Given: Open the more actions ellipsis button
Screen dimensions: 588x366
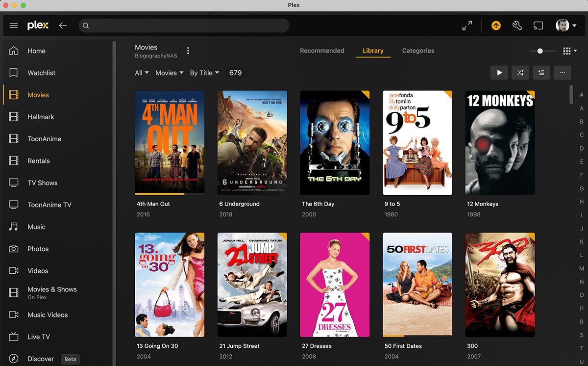Looking at the screenshot, I should (563, 73).
